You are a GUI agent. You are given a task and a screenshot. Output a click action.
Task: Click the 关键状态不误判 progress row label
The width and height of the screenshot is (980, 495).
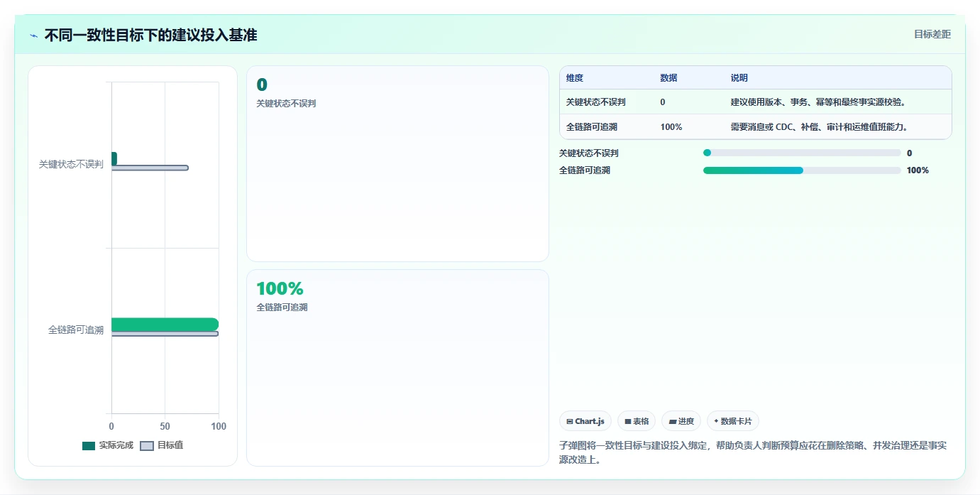coord(589,153)
